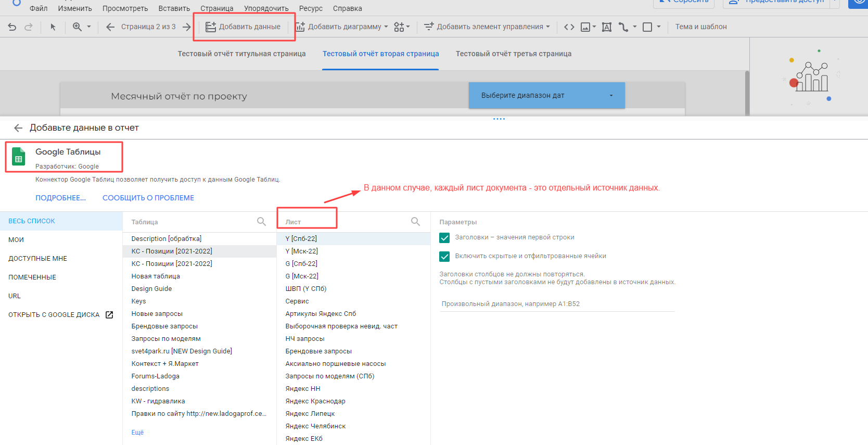This screenshot has height=445, width=868.
Task: Select table Description [обрабтка]
Action: (200, 239)
